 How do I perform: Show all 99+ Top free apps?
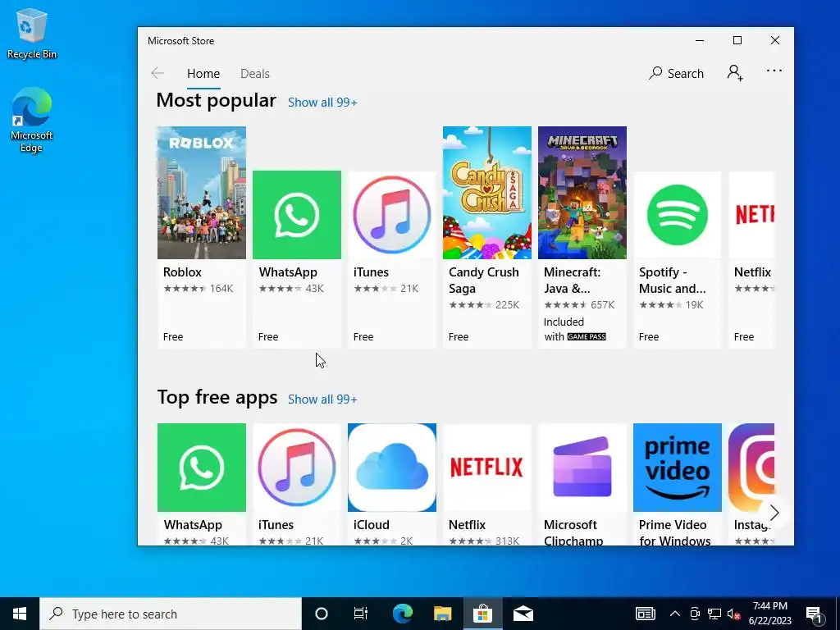(322, 399)
